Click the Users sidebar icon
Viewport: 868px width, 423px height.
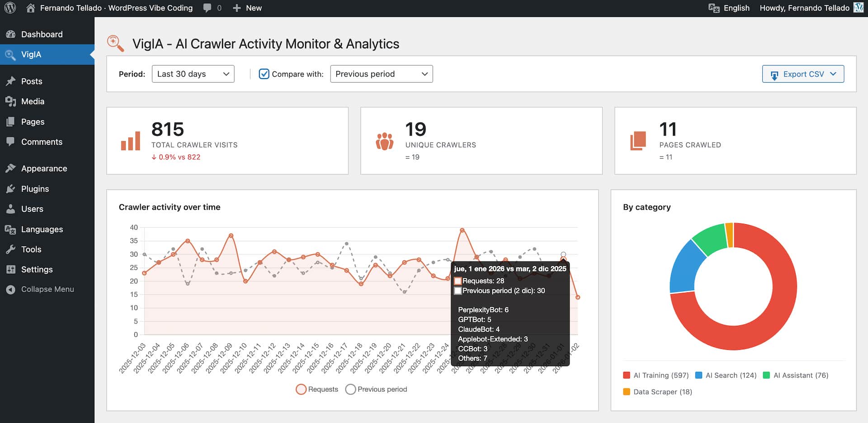[11, 209]
